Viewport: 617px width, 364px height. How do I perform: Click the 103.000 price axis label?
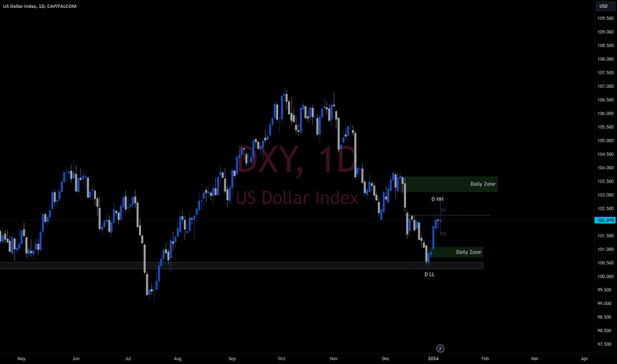tap(606, 195)
